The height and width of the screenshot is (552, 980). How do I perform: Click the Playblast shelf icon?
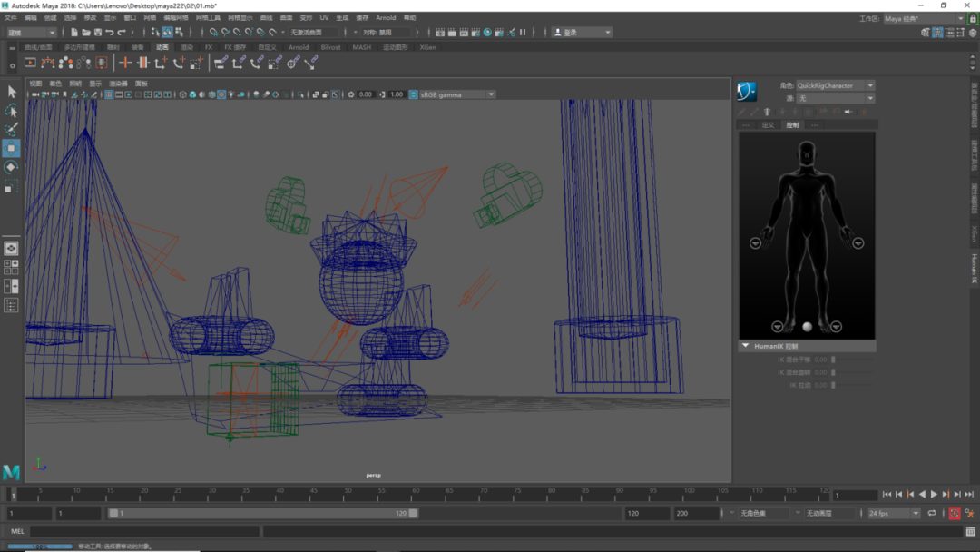click(30, 63)
